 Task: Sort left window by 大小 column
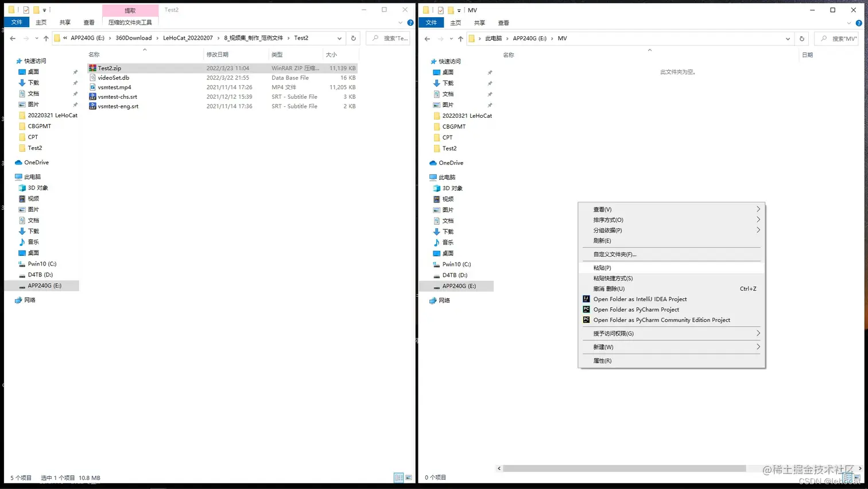coord(340,55)
